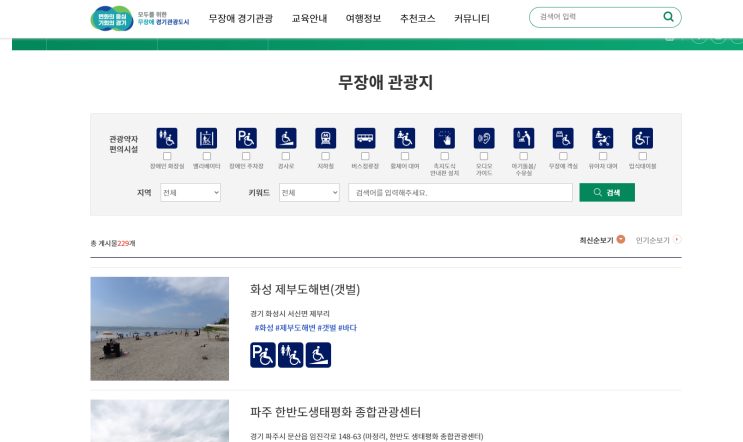The image size is (743, 442).
Task: Open the 추천코스 menu
Action: (417, 18)
